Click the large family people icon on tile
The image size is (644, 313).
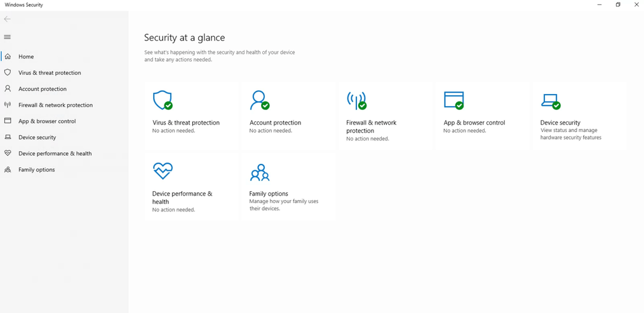260,173
